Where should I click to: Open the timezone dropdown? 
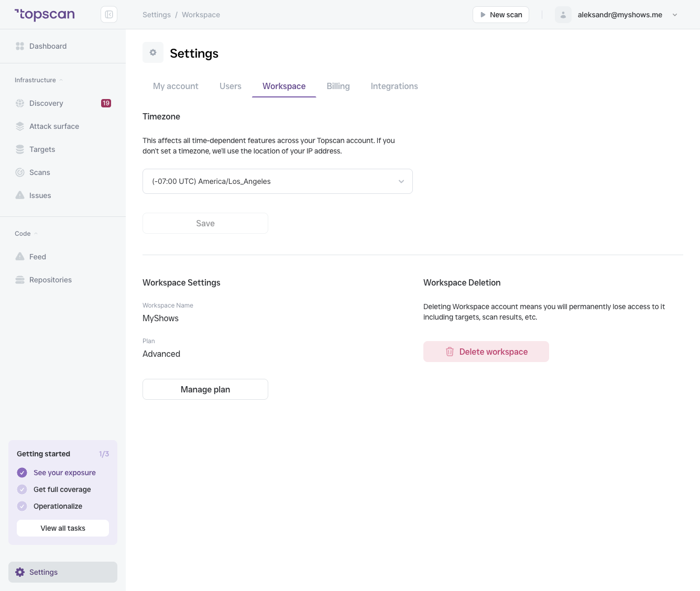point(278,181)
